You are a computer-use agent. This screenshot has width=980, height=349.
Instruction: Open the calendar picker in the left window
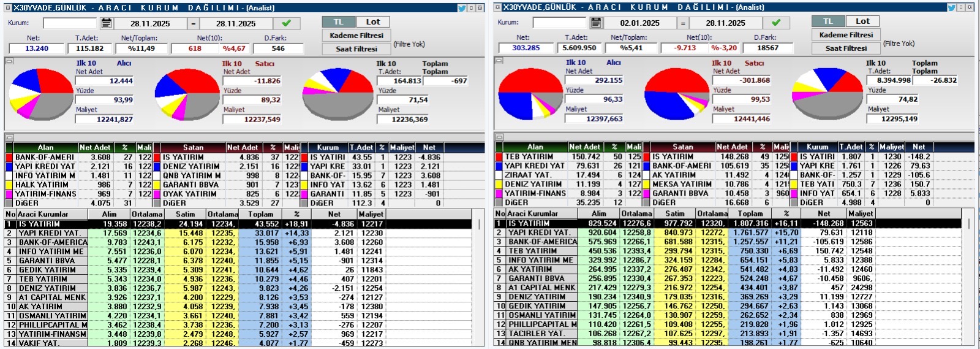tap(107, 23)
